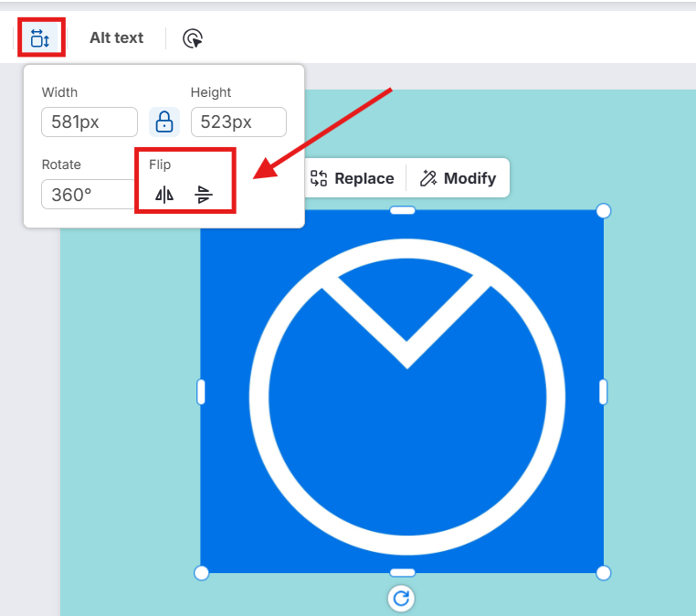
Task: Flip the image vertically
Action: (x=204, y=194)
